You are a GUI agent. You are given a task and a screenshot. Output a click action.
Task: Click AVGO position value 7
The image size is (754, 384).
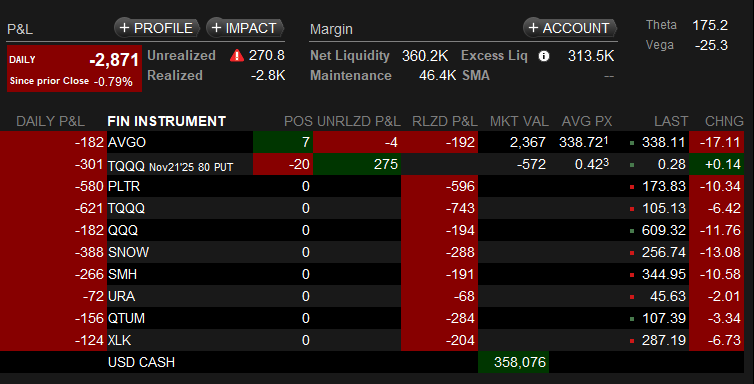(283, 142)
